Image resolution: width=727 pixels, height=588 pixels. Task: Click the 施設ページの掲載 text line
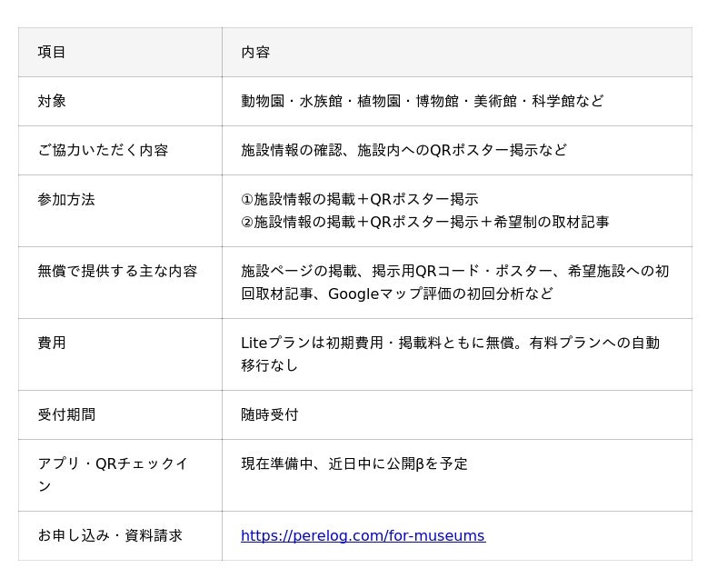click(x=455, y=271)
